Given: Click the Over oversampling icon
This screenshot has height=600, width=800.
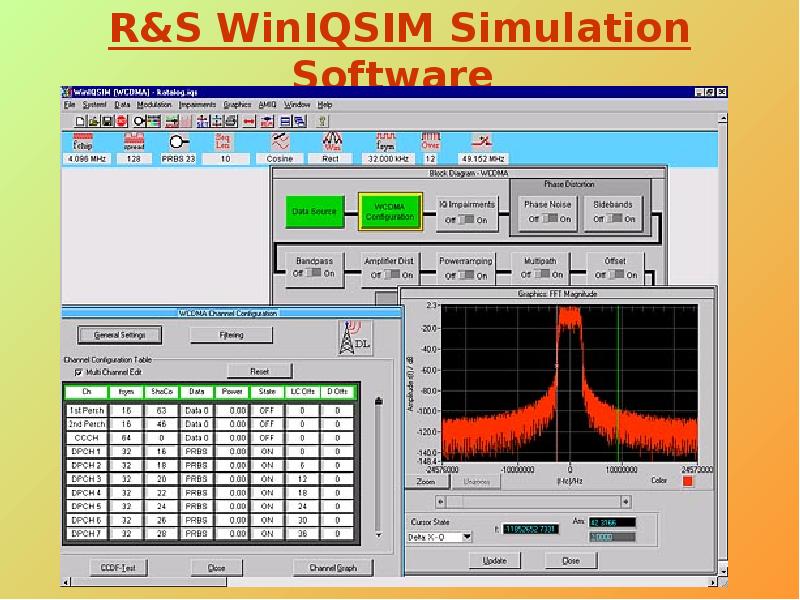Looking at the screenshot, I should [x=430, y=141].
